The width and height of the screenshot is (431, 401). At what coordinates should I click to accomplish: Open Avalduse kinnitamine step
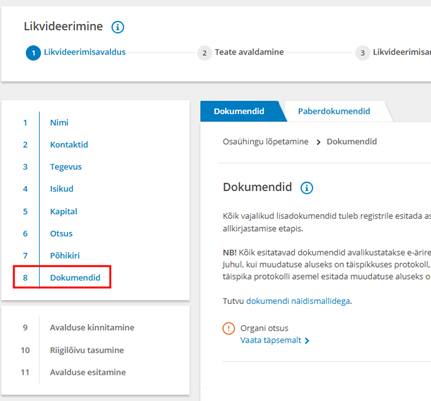coord(92,328)
